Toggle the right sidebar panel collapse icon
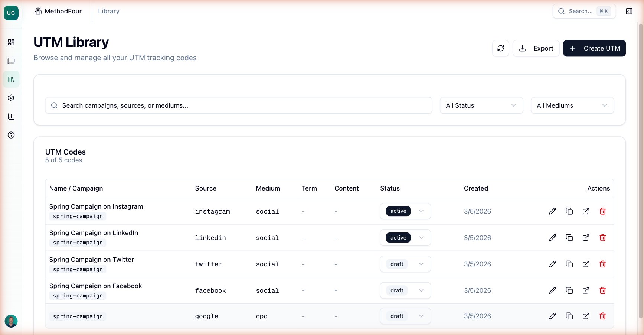 click(629, 11)
